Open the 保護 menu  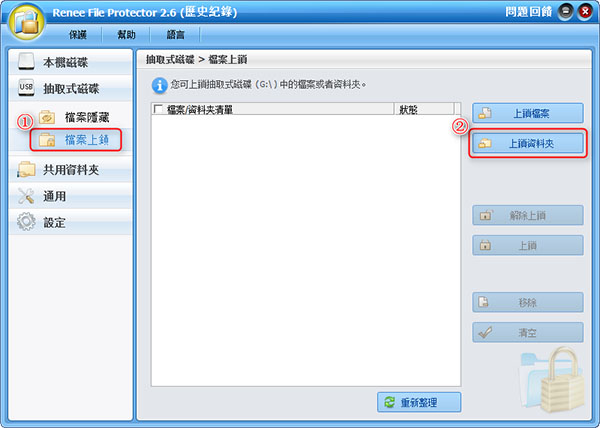coord(78,35)
